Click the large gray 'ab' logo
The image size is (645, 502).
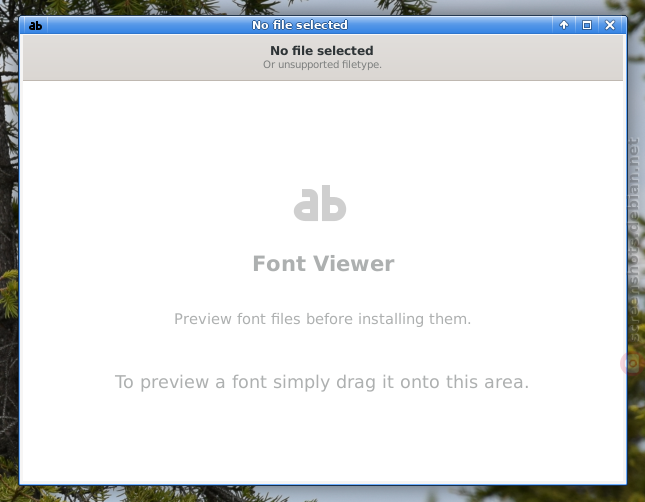320,203
